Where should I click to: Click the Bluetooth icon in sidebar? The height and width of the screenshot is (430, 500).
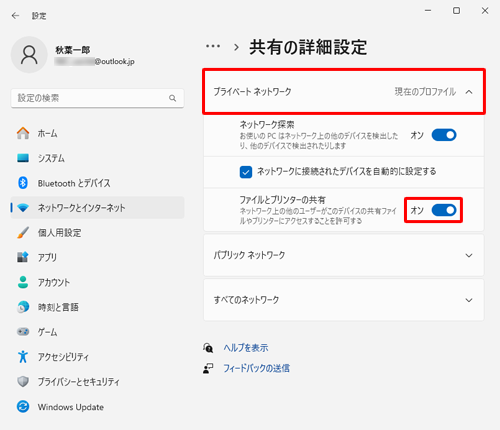click(23, 183)
